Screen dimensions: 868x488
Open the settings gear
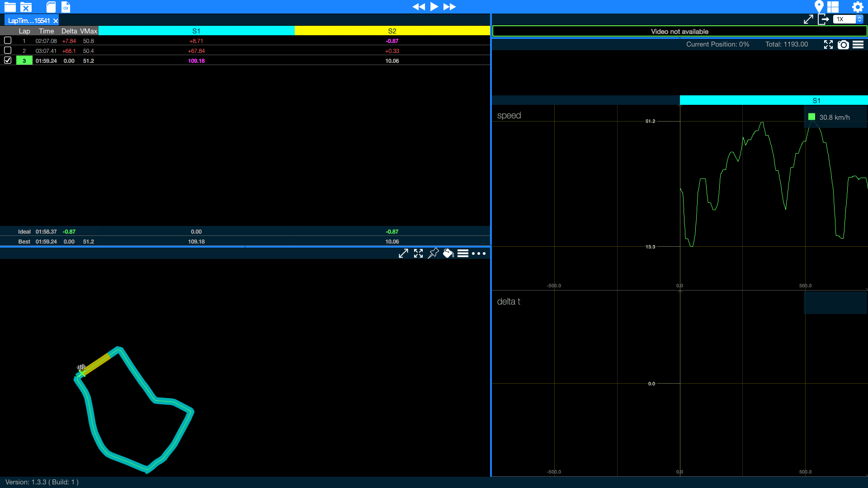pos(858,7)
